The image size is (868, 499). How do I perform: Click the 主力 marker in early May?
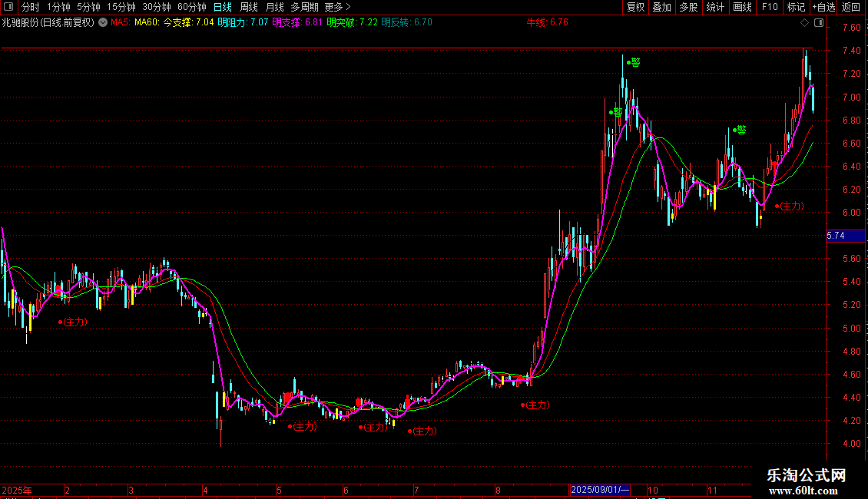tap(302, 427)
